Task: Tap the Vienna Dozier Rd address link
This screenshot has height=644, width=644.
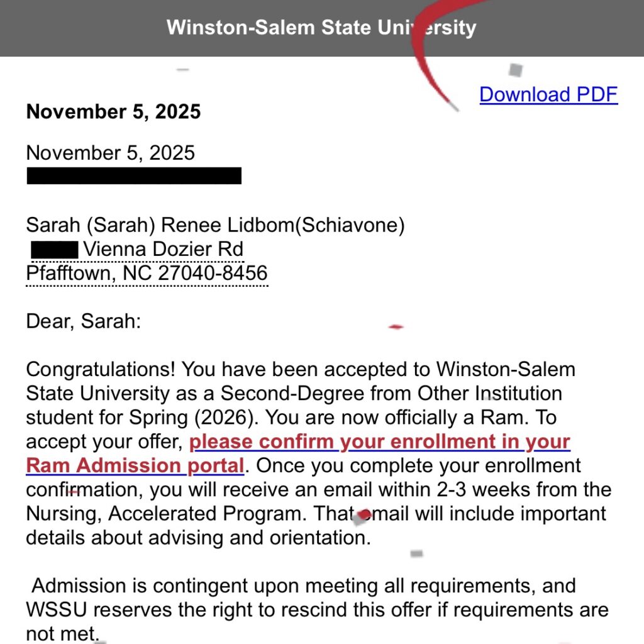Action: [x=163, y=250]
